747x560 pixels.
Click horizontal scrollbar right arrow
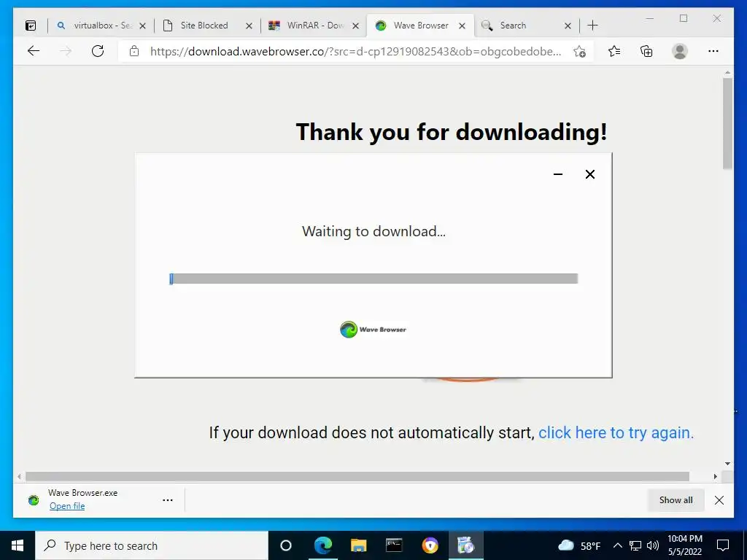coord(716,476)
